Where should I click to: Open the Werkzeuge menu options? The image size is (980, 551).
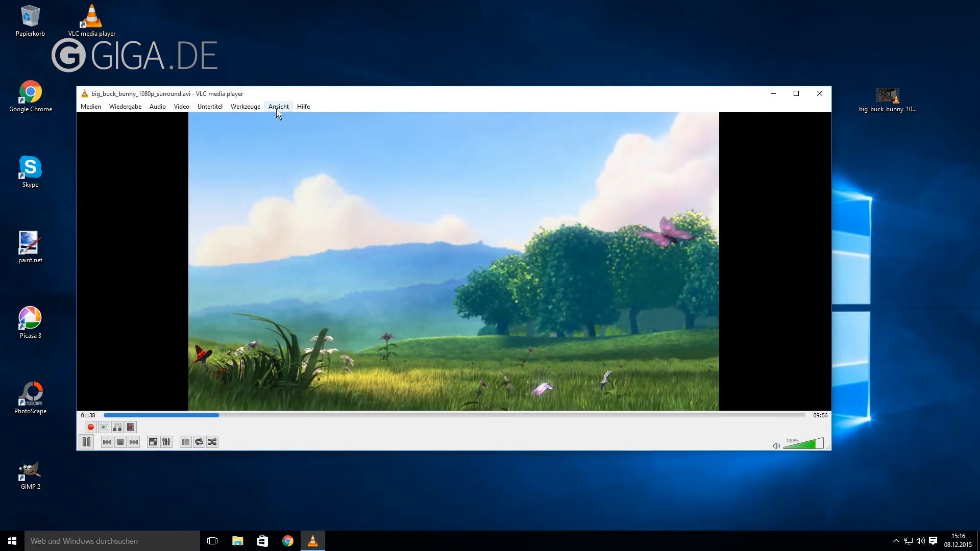[245, 106]
